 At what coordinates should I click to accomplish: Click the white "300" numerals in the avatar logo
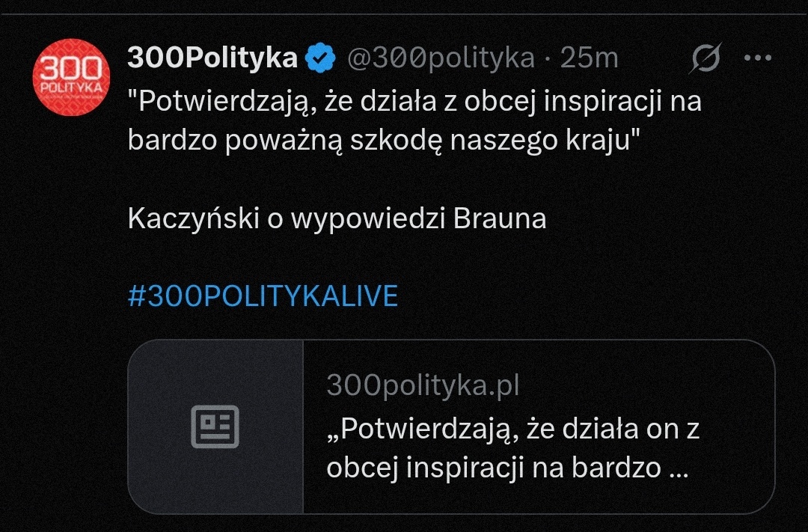70,68
